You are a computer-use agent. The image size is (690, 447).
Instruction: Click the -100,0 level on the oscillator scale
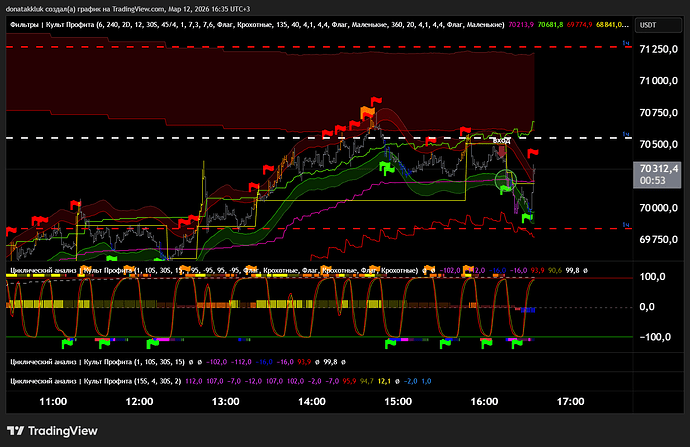[x=654, y=337]
